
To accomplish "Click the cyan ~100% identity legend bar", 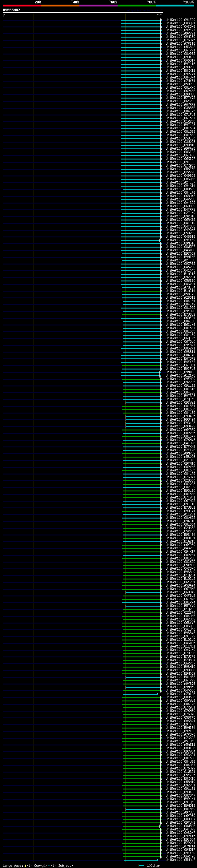I will coord(175,6).
